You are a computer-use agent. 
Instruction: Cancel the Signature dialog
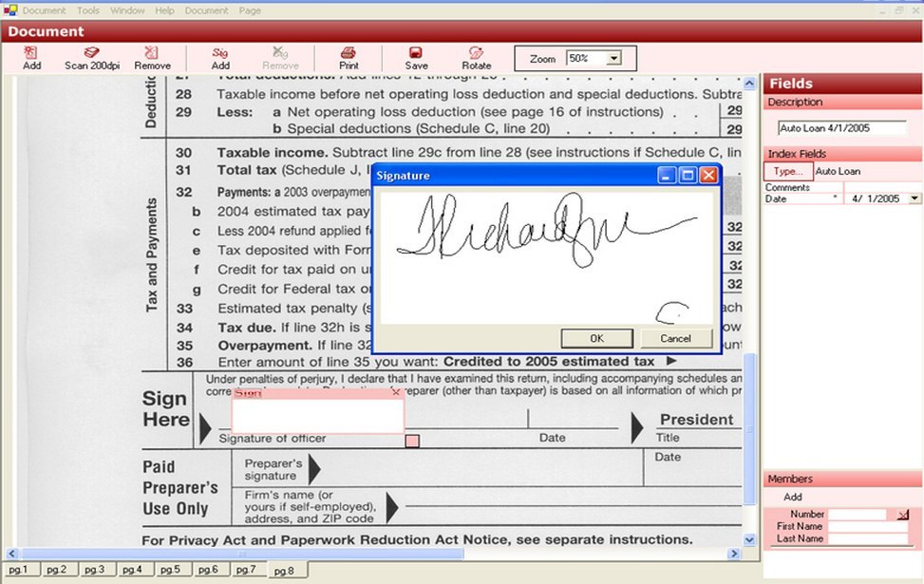[x=676, y=337]
